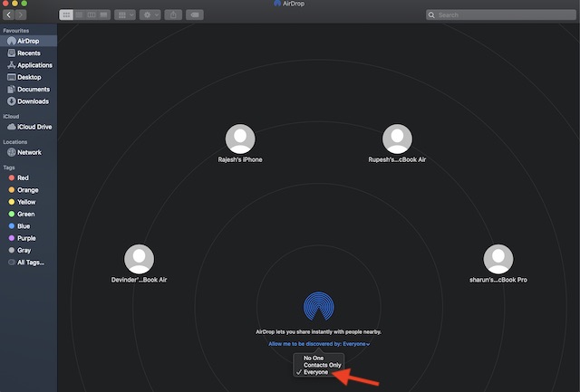Click the Edit Tags toolbar button
580x392 pixels.
pos(195,14)
